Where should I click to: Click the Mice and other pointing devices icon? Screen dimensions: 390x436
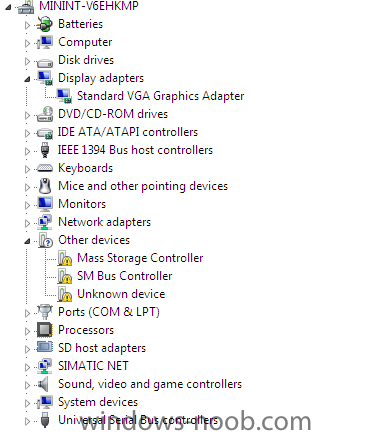coord(45,186)
